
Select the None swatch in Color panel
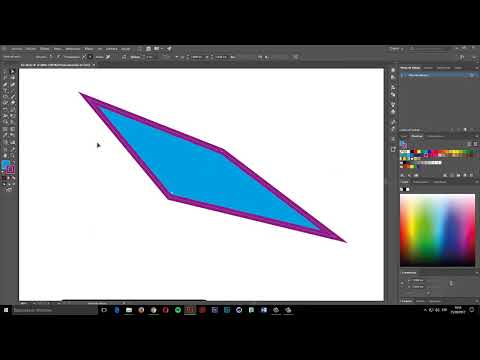point(402,189)
